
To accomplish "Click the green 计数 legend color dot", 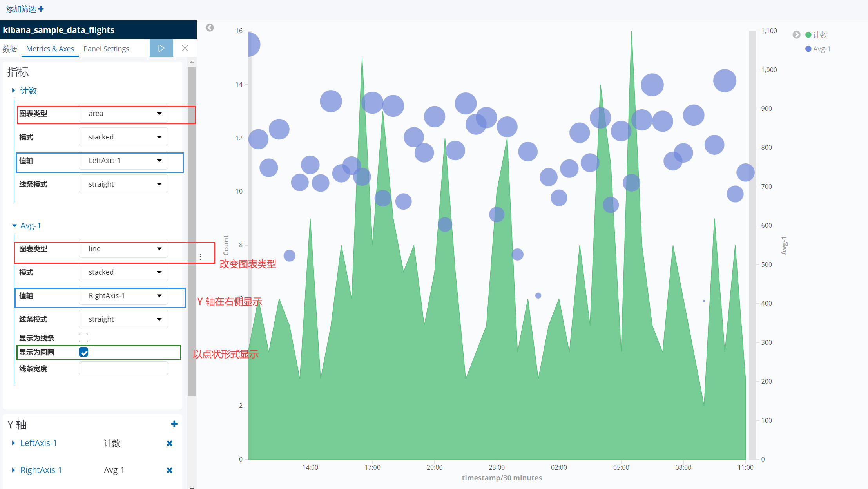I will [x=808, y=35].
